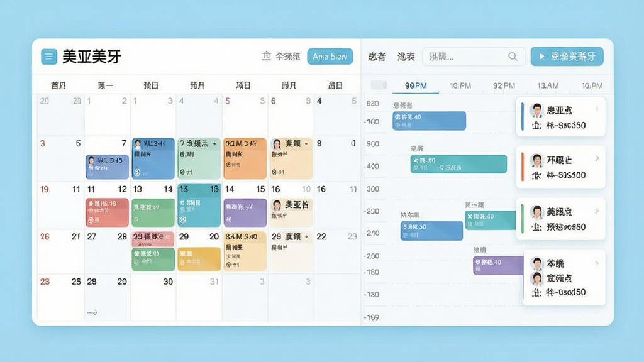Image resolution: width=644 pixels, height=362 pixels.
Task: Open the purple appointment in the calendar grid
Action: [x=245, y=212]
